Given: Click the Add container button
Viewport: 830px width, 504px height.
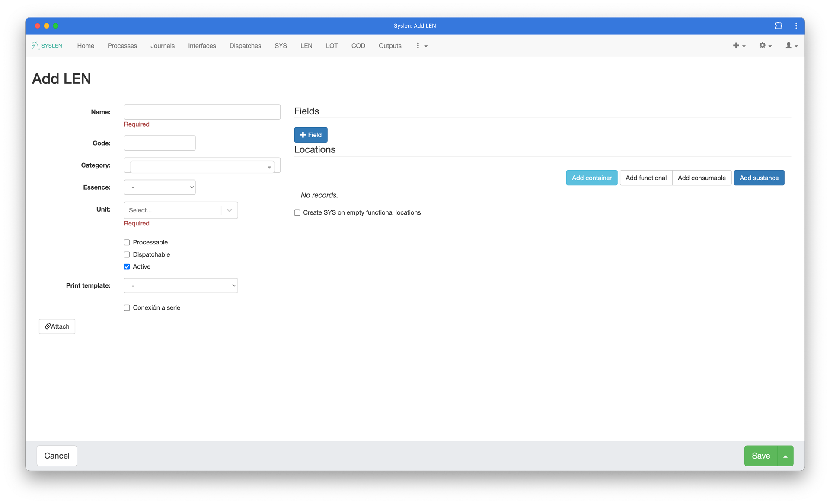Looking at the screenshot, I should (591, 178).
